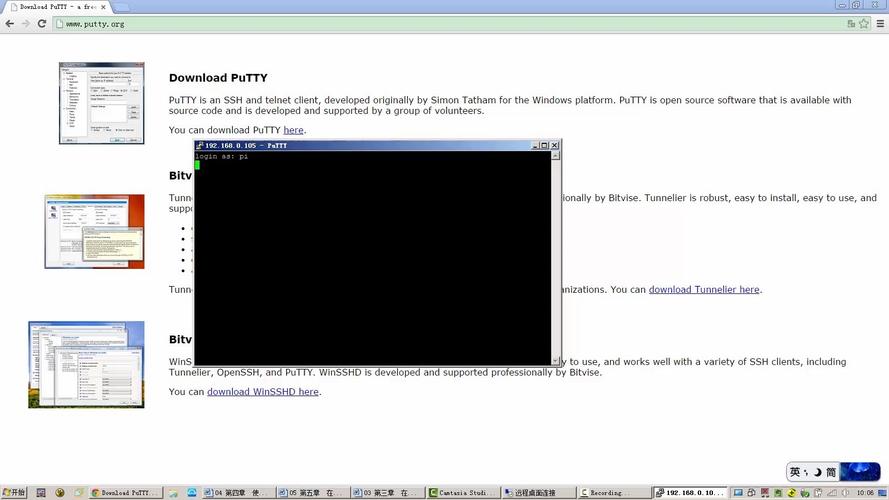Click the folder quick launch icon
This screenshot has height=500, width=889.
78,493
